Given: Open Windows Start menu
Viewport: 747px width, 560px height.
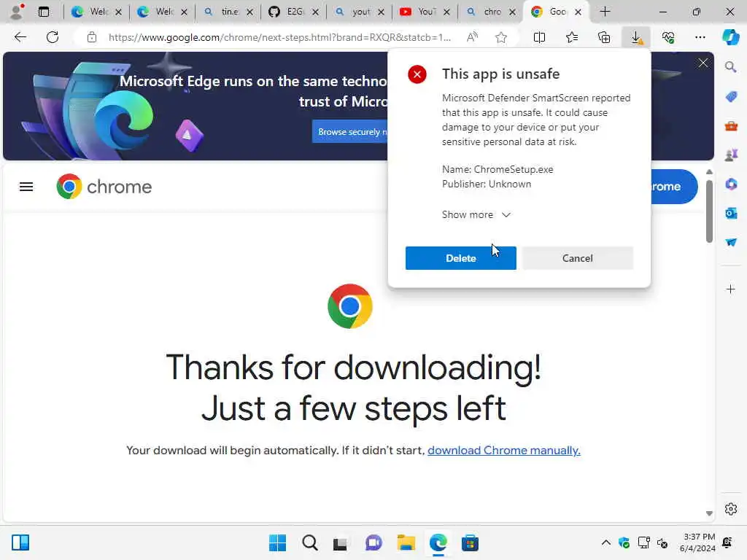Looking at the screenshot, I should pos(277,542).
